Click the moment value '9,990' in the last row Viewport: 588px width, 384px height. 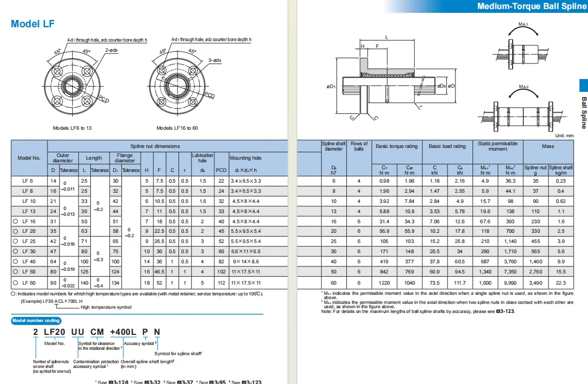[510, 283]
